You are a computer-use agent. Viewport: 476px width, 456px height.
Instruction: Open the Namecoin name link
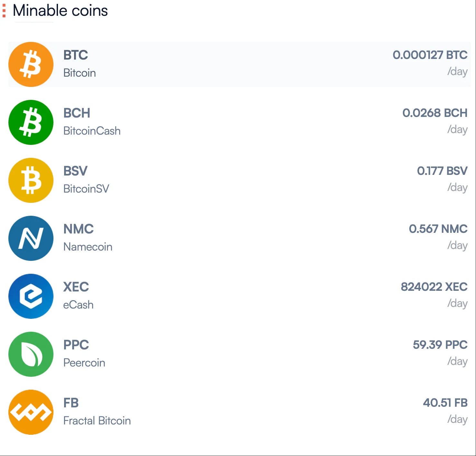[88, 247]
